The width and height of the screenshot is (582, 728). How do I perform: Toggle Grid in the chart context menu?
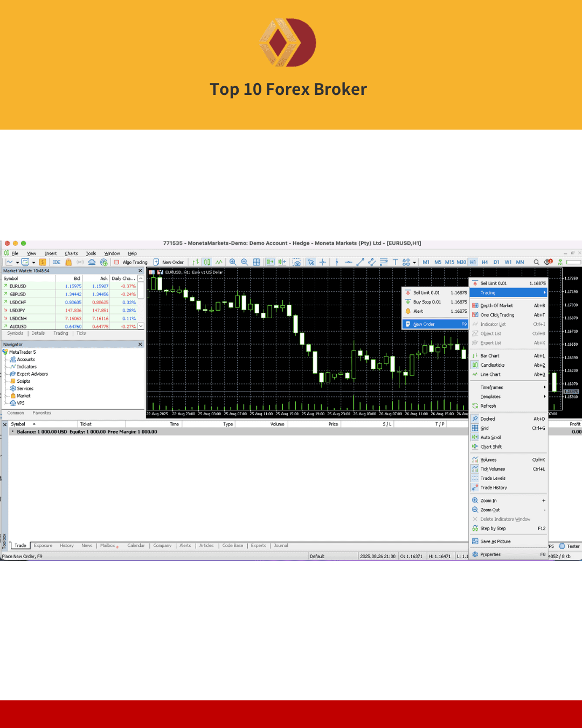(484, 428)
